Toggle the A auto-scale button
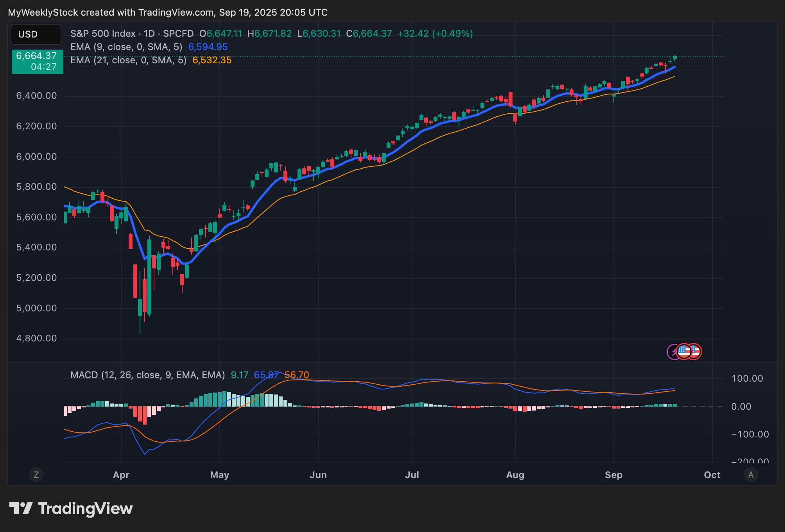The image size is (785, 532). [x=751, y=475]
